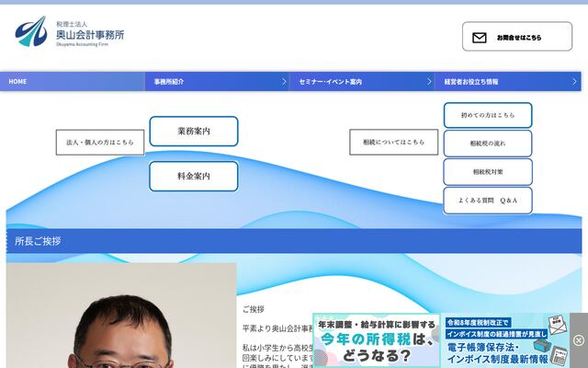Click the ご挨拶 text heading
The image size is (588, 368).
(x=254, y=309)
